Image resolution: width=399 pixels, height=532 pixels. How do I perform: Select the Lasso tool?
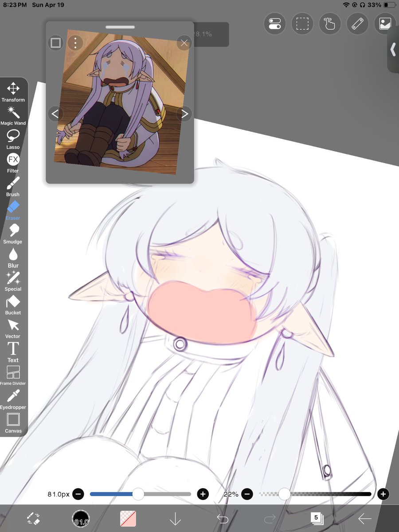[x=13, y=139]
